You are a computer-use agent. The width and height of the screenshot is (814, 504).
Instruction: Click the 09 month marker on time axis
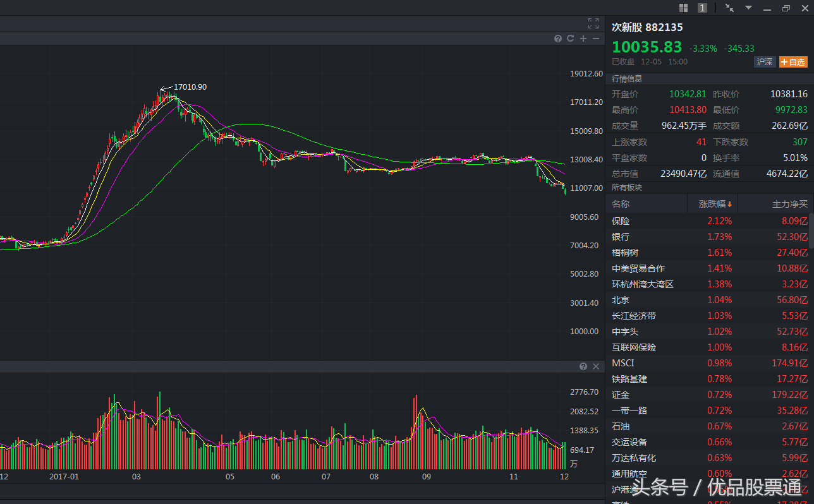[x=427, y=477]
